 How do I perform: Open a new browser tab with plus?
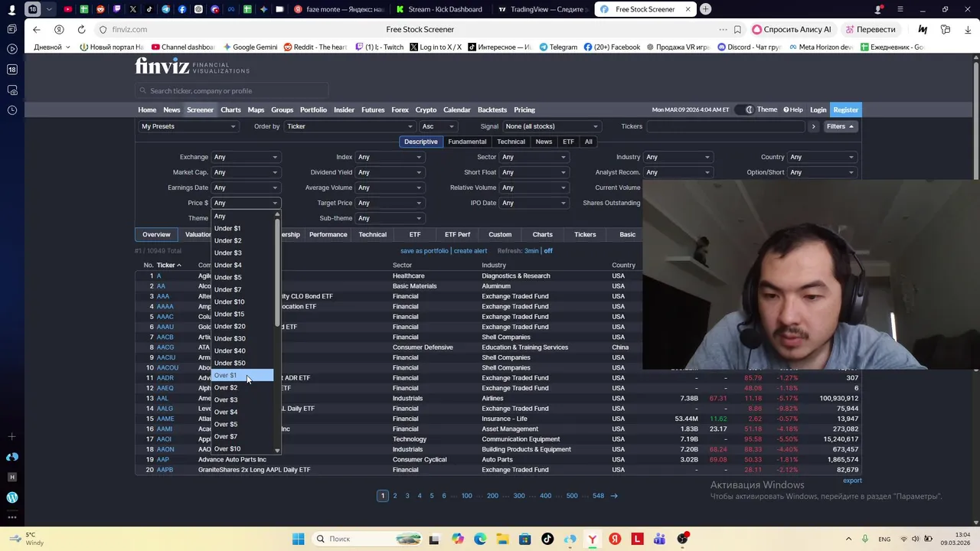tap(705, 9)
